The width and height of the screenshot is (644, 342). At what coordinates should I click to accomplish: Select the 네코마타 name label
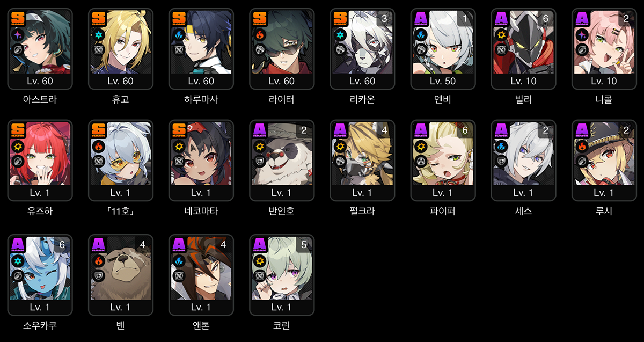tap(201, 211)
